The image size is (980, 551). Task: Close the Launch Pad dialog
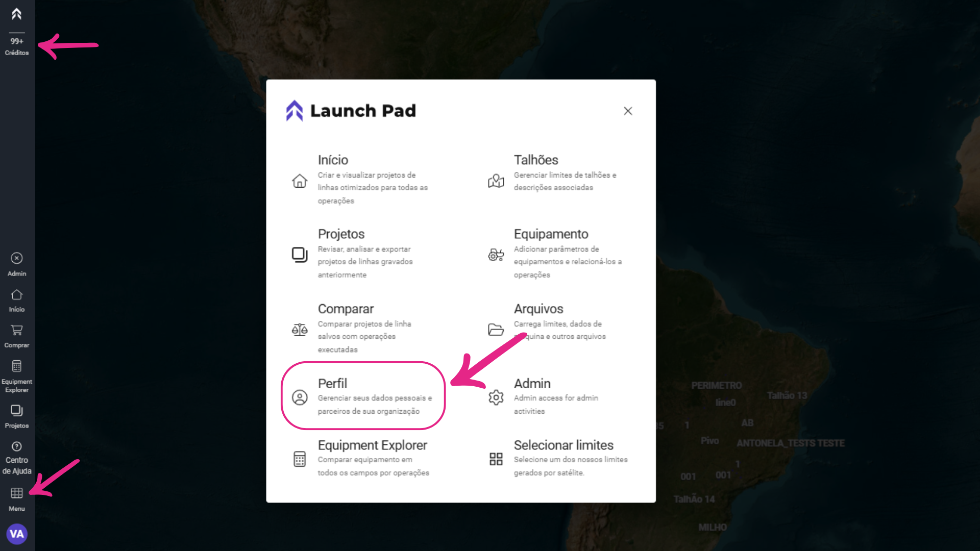click(628, 111)
